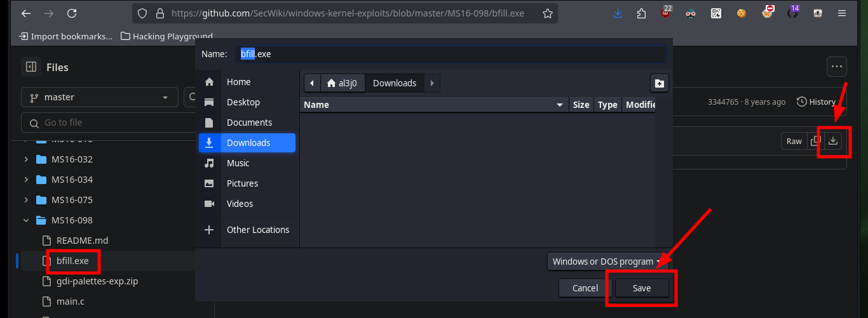Open the browser hamburger menu

click(841, 13)
